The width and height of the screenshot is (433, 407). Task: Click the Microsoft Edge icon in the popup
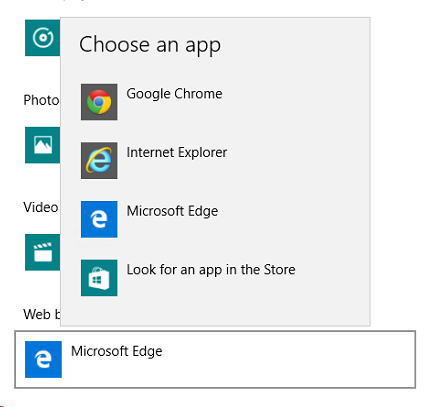(99, 219)
